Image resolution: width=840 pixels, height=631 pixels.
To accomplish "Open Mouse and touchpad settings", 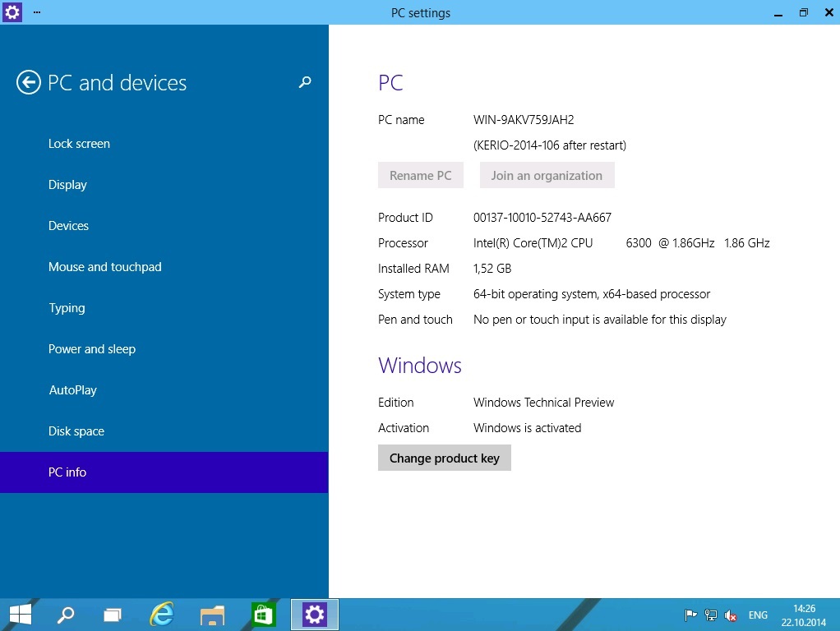I will coord(104,267).
